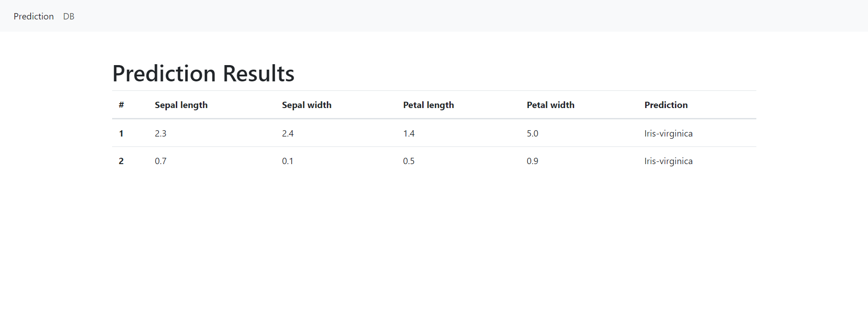Click the Prediction Results heading
Image resolution: width=868 pixels, height=316 pixels.
coord(203,73)
